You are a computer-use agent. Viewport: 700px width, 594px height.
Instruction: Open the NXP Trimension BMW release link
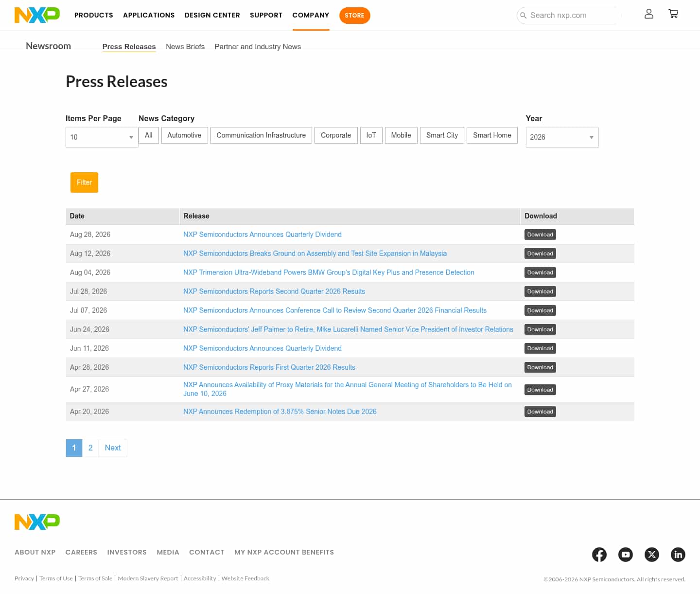point(329,272)
